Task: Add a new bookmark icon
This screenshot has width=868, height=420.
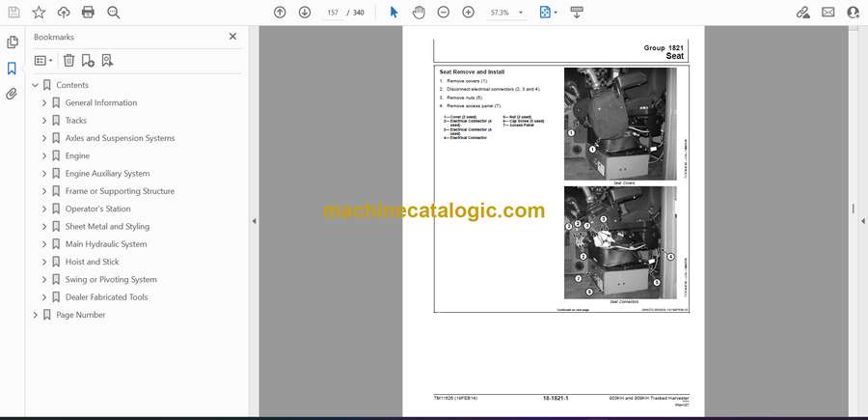Action: coord(88,61)
